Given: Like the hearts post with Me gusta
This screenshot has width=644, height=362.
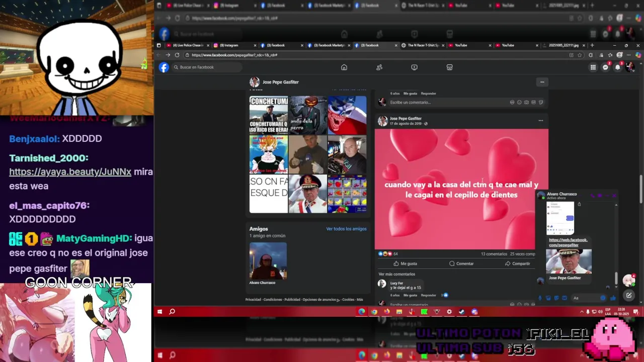Looking at the screenshot, I should point(406,263).
